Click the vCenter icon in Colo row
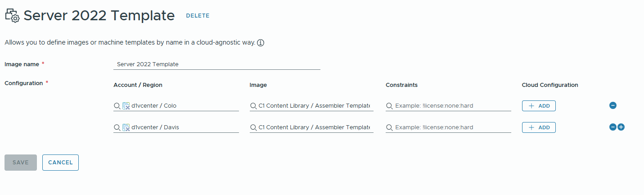Viewport: 644px width, 195px height. click(x=126, y=106)
